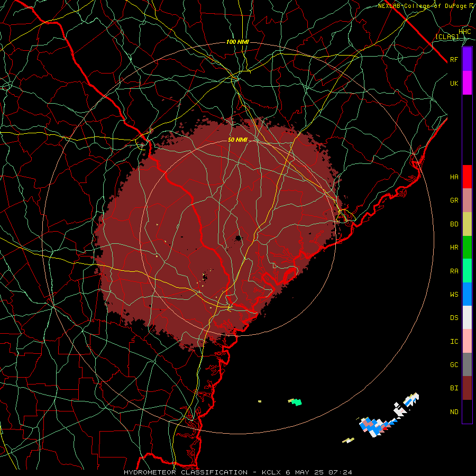This screenshot has height=476, width=476.
Task: Click the "BD" legend label
Action: 454,224
